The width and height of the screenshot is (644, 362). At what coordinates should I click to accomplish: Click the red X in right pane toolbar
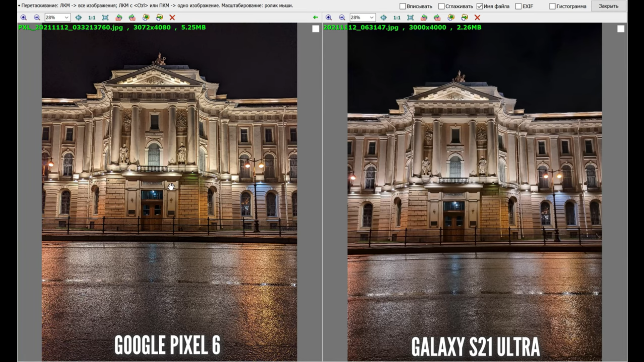click(477, 17)
